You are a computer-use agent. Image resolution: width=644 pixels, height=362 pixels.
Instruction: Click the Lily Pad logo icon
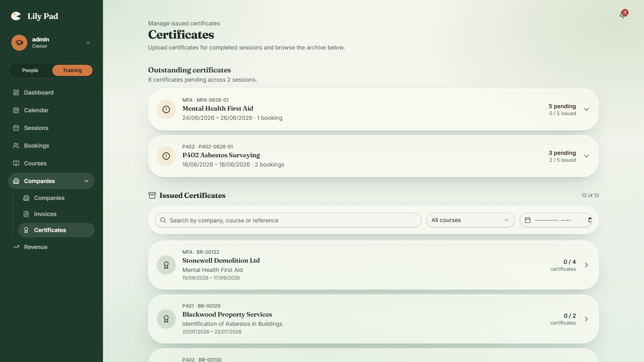pyautogui.click(x=16, y=16)
